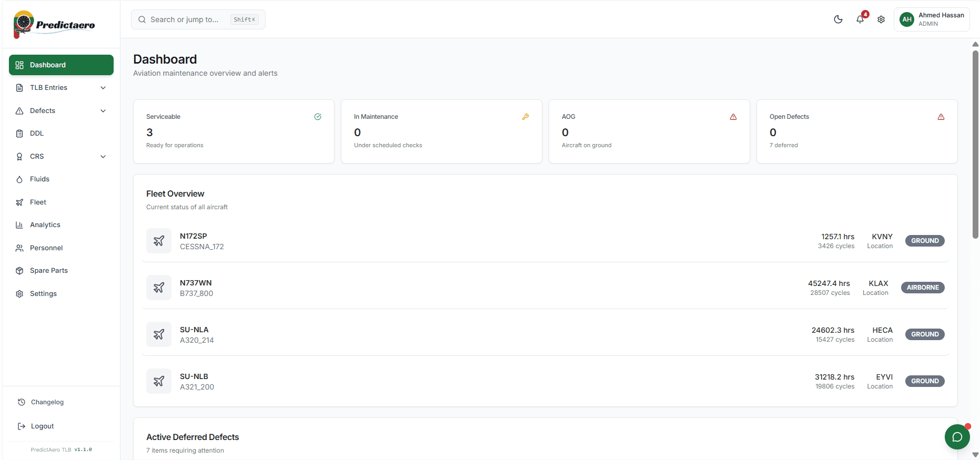
Task: Click the Fluids droplet icon
Action: click(19, 179)
